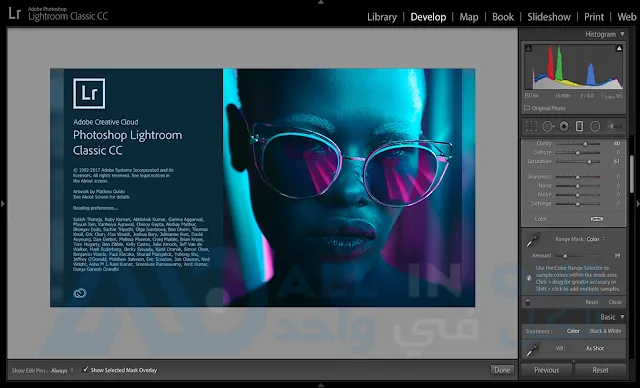Click the Saturation slider handle
The image size is (640, 388).
(x=589, y=162)
